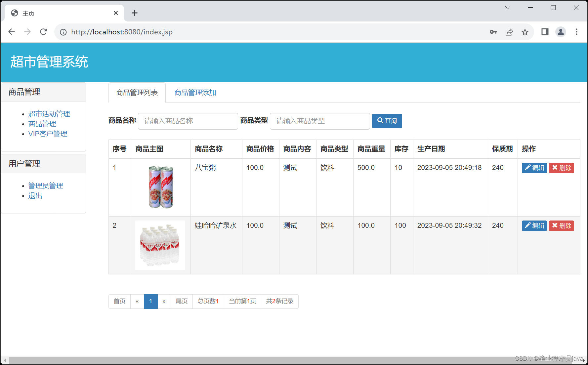Click the 八宝粥 product image
The width and height of the screenshot is (588, 365).
161,187
